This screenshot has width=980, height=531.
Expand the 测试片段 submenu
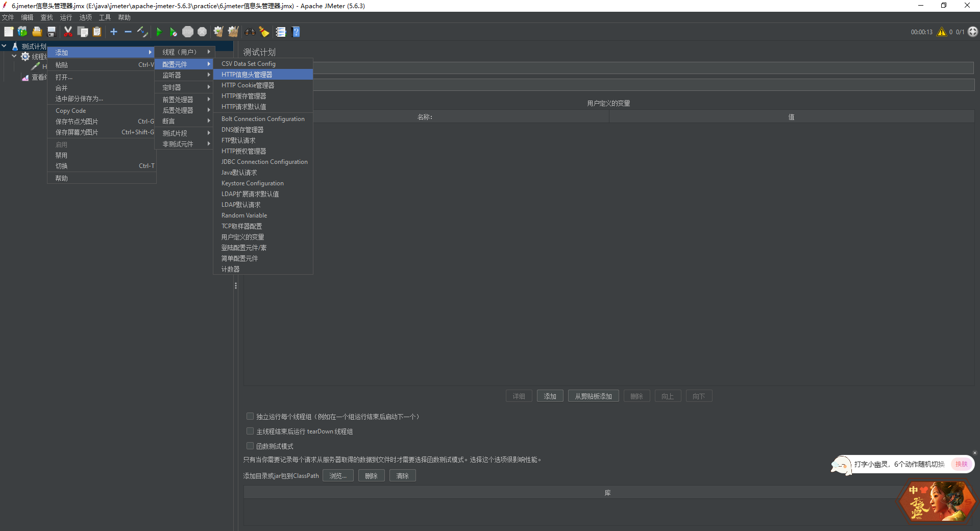pos(184,133)
